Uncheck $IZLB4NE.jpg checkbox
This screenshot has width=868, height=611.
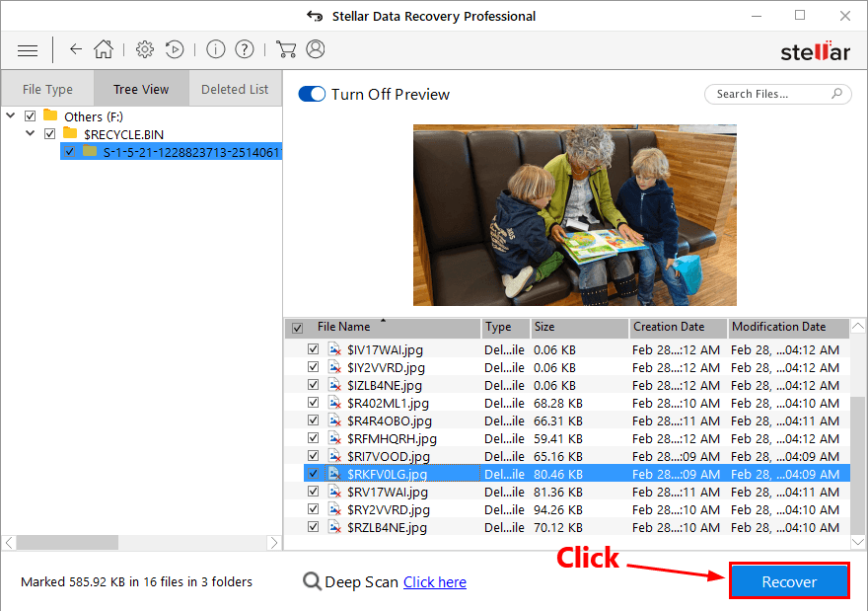coord(314,384)
